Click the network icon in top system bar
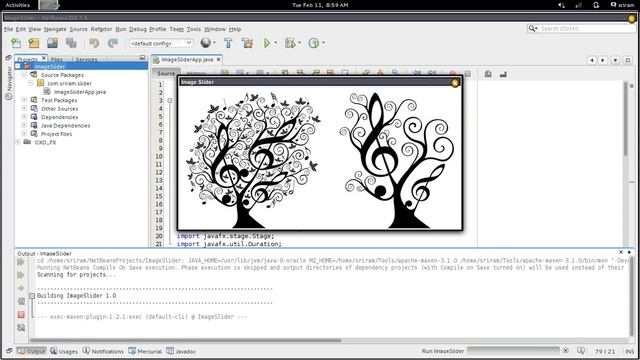Image resolution: width=640 pixels, height=360 pixels. click(579, 5)
